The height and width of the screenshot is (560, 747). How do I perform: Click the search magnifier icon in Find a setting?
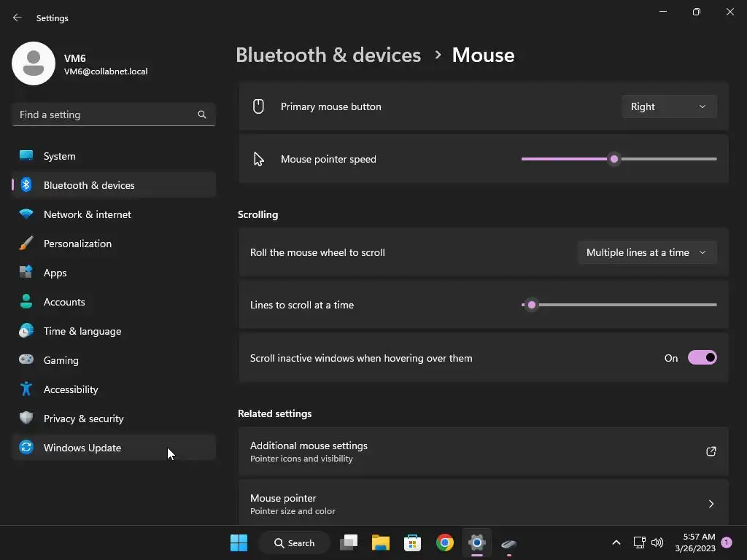click(x=202, y=114)
